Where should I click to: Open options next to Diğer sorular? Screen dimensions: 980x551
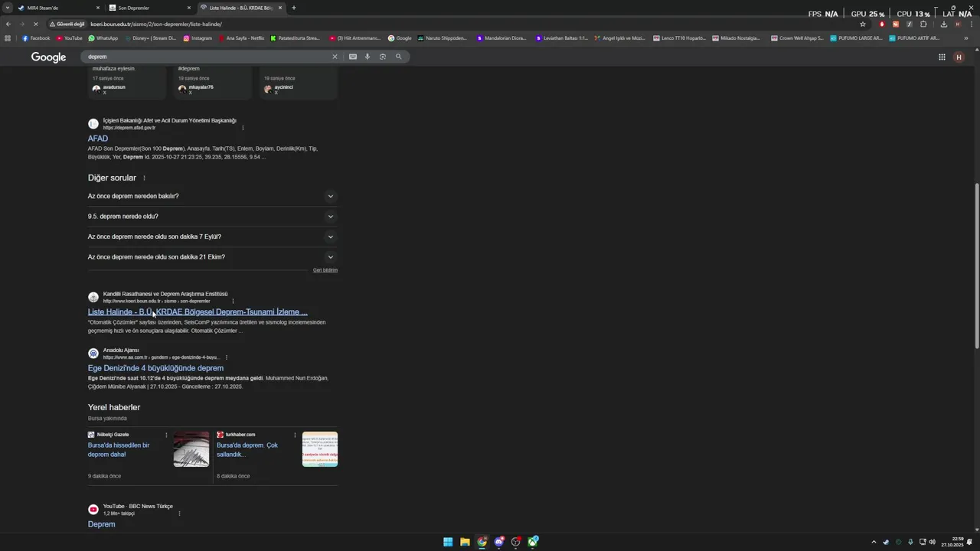click(144, 178)
